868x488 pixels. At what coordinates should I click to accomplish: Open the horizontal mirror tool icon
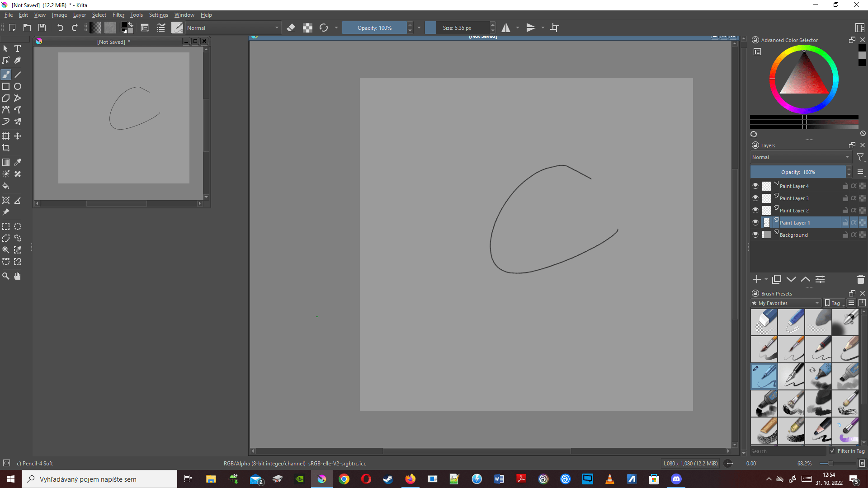pyautogui.click(x=505, y=28)
